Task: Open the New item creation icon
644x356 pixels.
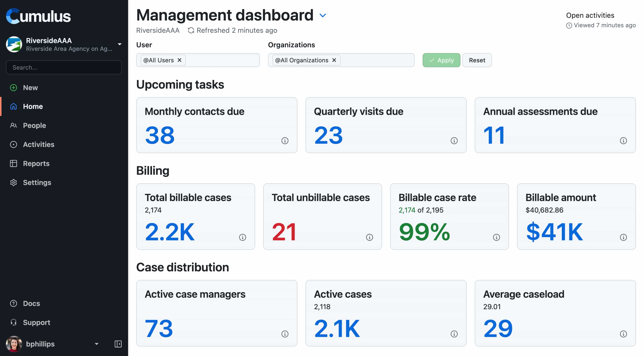Action: (13, 87)
